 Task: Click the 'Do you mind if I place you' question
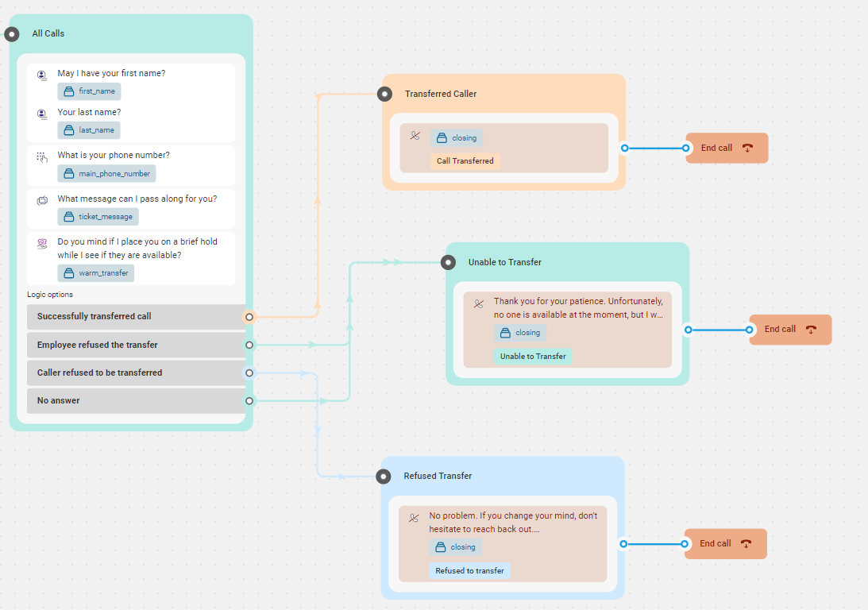[x=137, y=249]
